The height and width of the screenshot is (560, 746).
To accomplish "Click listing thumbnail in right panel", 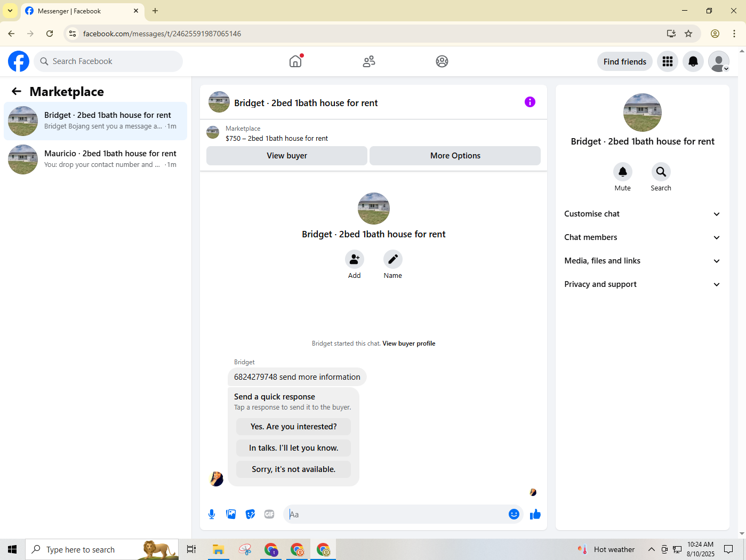I will click(x=643, y=113).
